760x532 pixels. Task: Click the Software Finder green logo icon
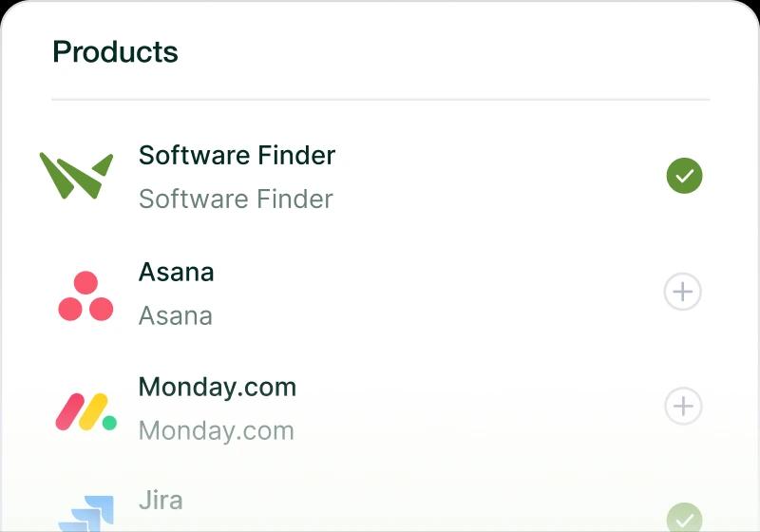[x=76, y=176]
